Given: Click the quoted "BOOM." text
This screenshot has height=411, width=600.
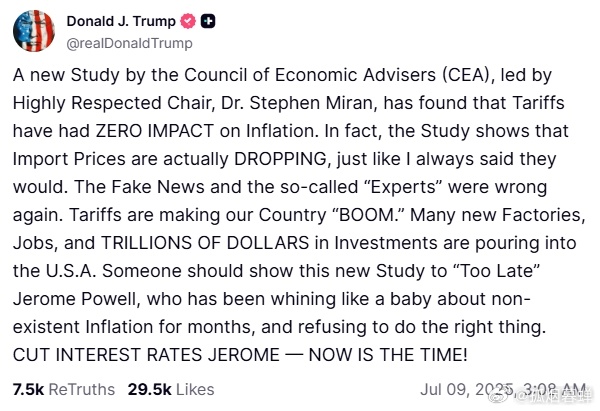Looking at the screenshot, I should [367, 215].
